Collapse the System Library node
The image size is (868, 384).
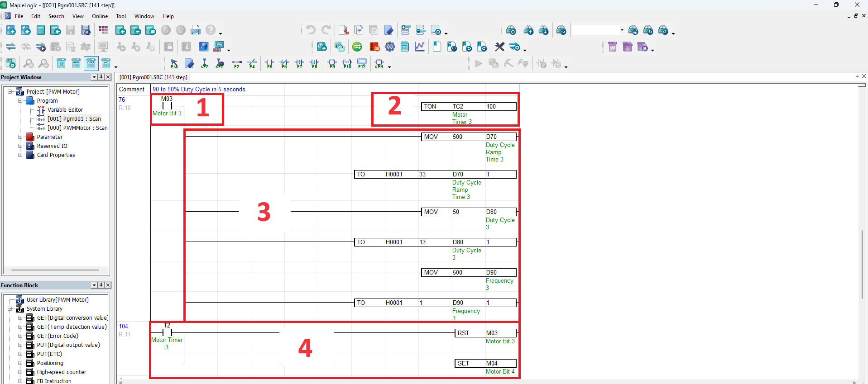(10, 308)
